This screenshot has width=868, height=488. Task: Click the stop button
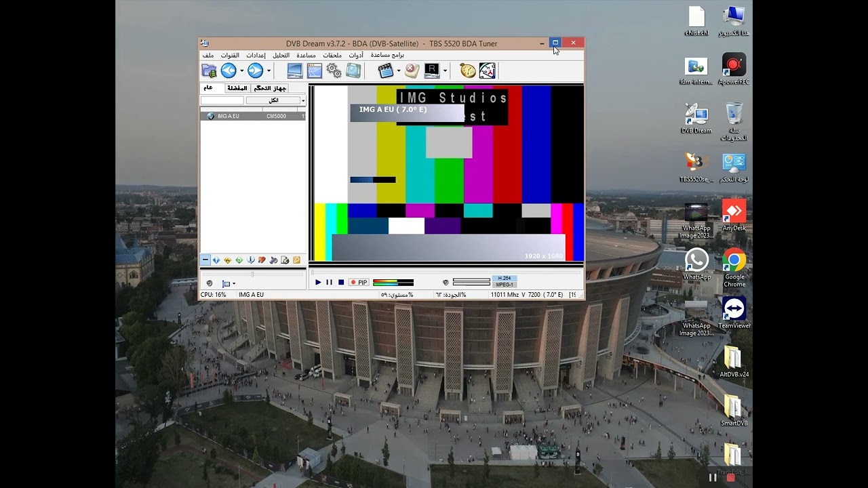click(x=341, y=282)
